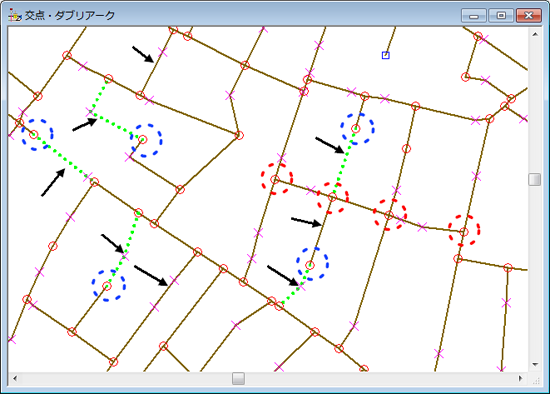Screen dimensions: 550x394
Task: Click the node in the topmost right blue dashed circle
Action: (x=356, y=128)
